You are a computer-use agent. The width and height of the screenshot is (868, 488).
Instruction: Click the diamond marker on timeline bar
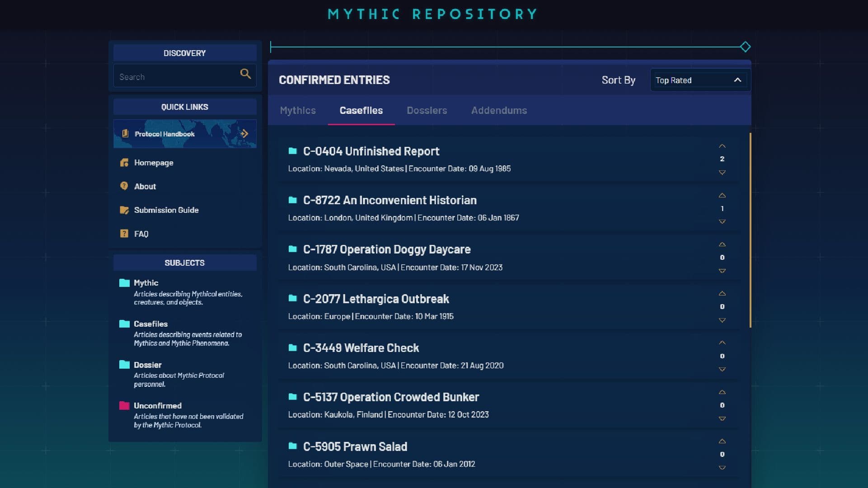click(745, 47)
